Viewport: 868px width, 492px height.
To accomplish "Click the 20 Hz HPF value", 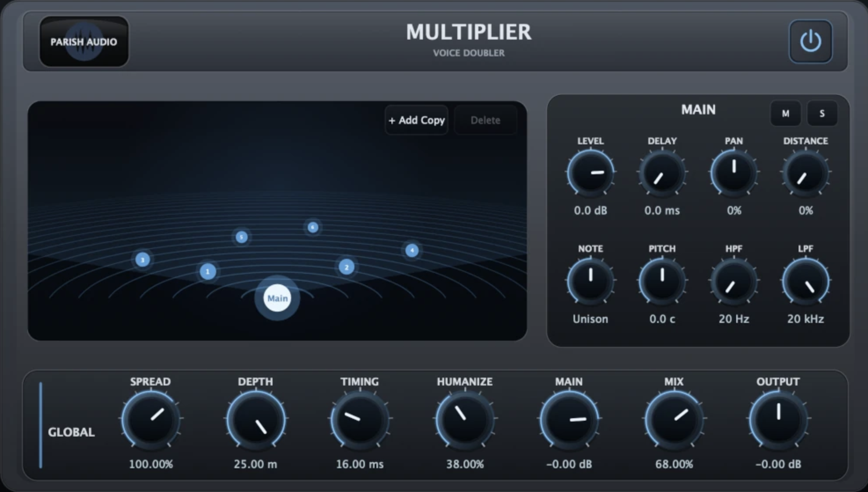I will click(734, 319).
